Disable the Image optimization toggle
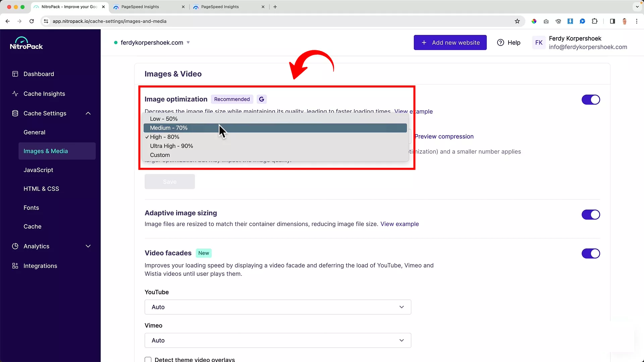Screen dimensions: 644x362 tap(590, 100)
